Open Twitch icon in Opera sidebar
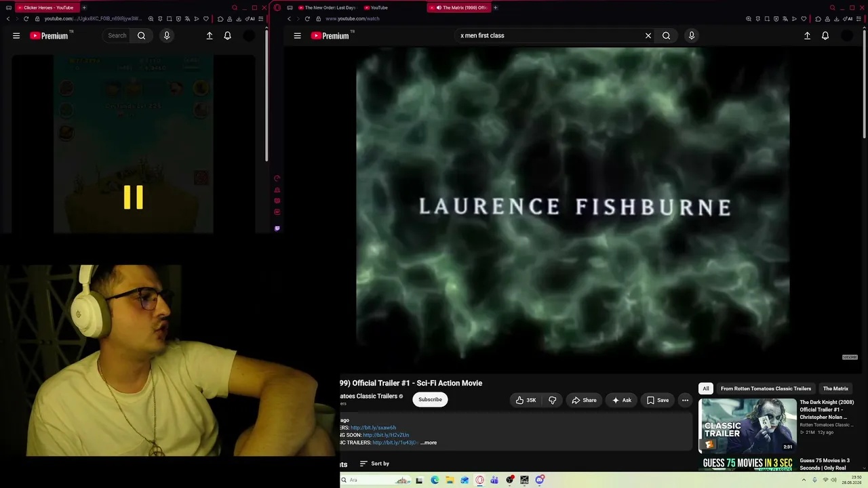Screen dimensions: 868x488 pyautogui.click(x=277, y=228)
